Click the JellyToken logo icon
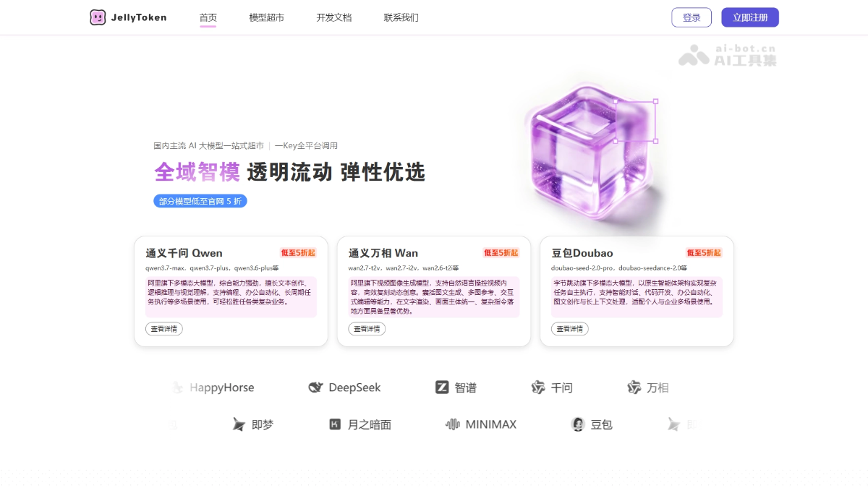Viewport: 868px width, 488px height. (98, 17)
